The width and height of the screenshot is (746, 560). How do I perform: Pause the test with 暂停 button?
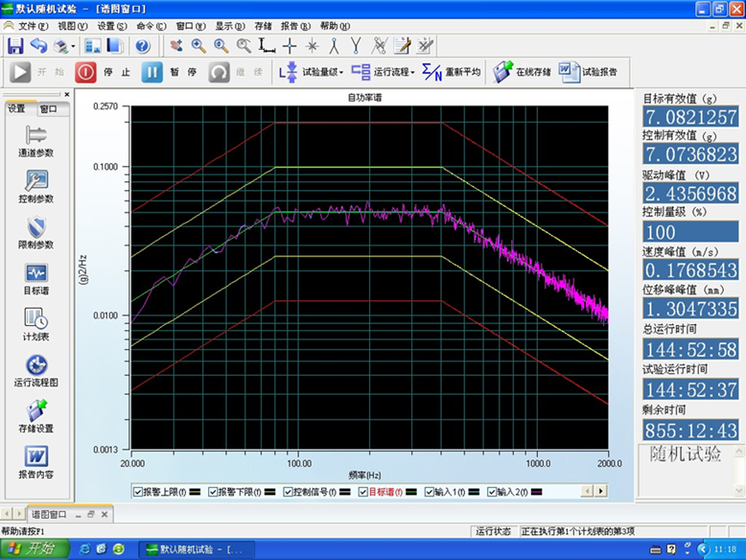152,72
